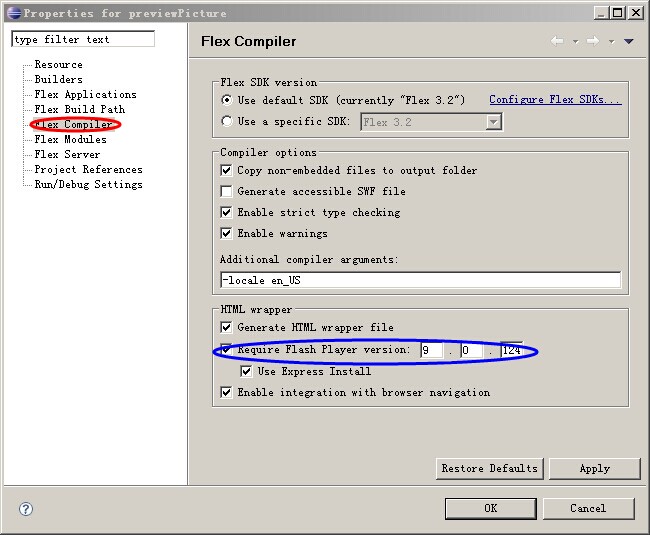Click Flash Player minor version field (0)
This screenshot has width=650, height=535.
[471, 350]
